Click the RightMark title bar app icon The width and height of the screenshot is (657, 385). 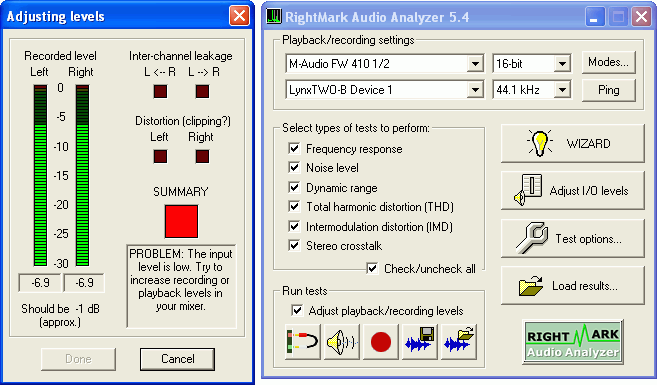coord(274,17)
